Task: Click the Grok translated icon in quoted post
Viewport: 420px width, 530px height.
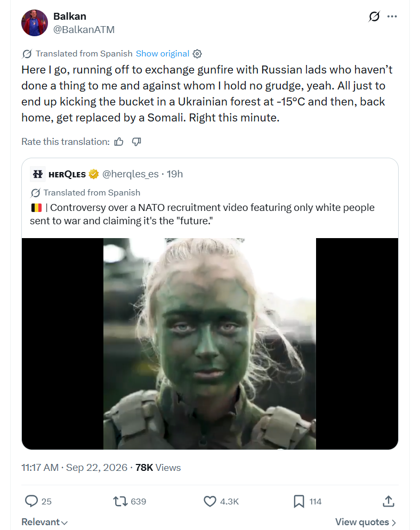Action: click(35, 193)
